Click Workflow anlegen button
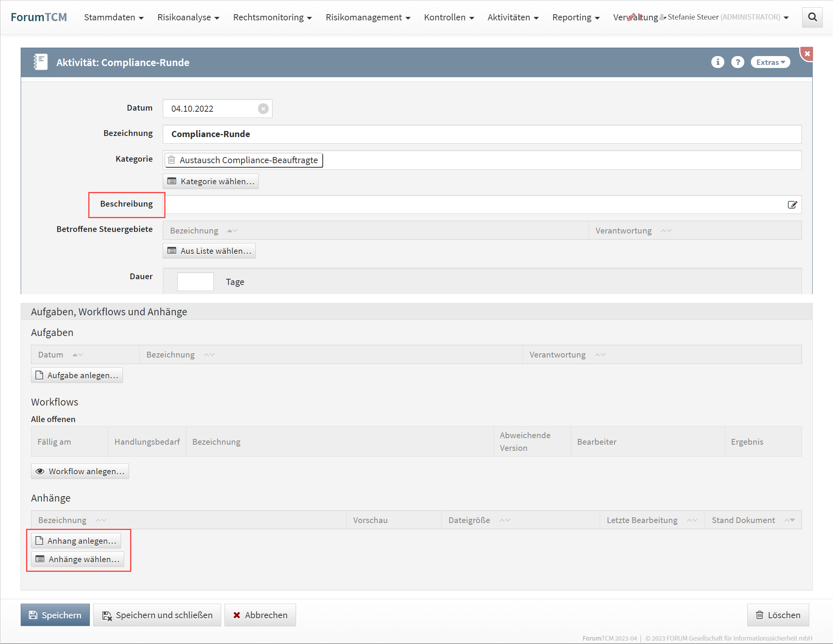Viewport: 833px width, 644px height. coord(80,471)
